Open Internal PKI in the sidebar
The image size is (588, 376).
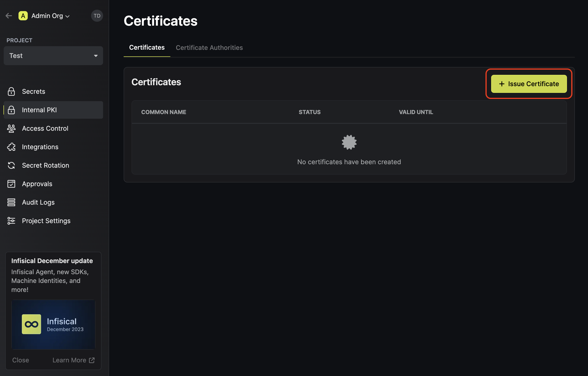pyautogui.click(x=39, y=110)
